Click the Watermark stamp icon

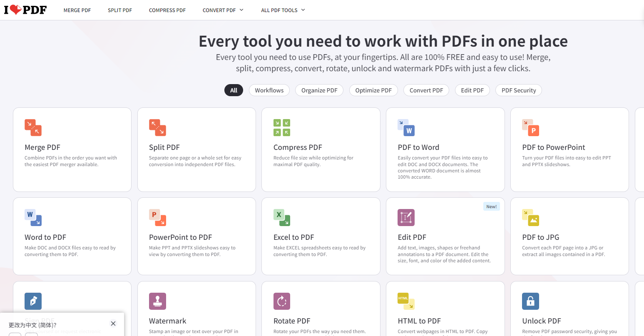[157, 301]
